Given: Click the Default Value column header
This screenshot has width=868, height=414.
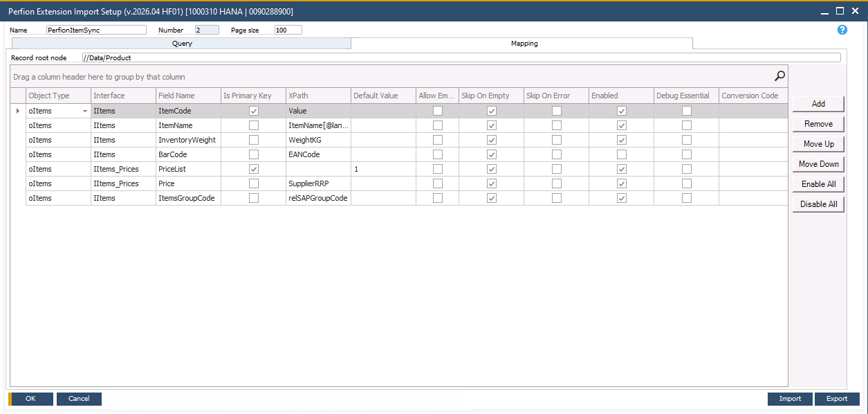Looking at the screenshot, I should (x=383, y=96).
